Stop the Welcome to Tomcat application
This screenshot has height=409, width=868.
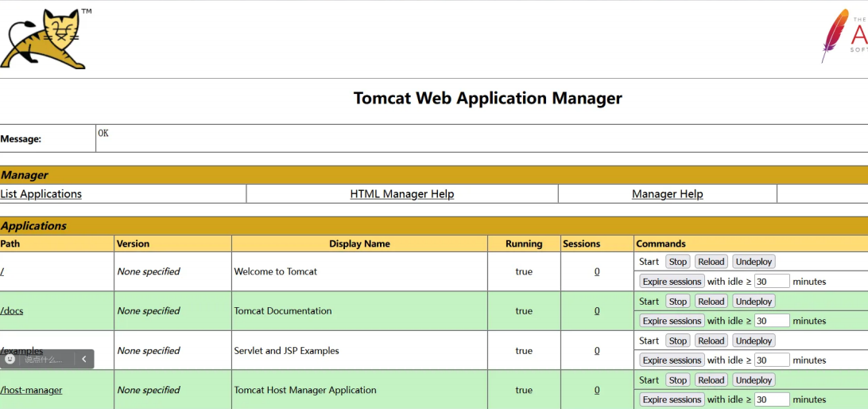pos(677,262)
